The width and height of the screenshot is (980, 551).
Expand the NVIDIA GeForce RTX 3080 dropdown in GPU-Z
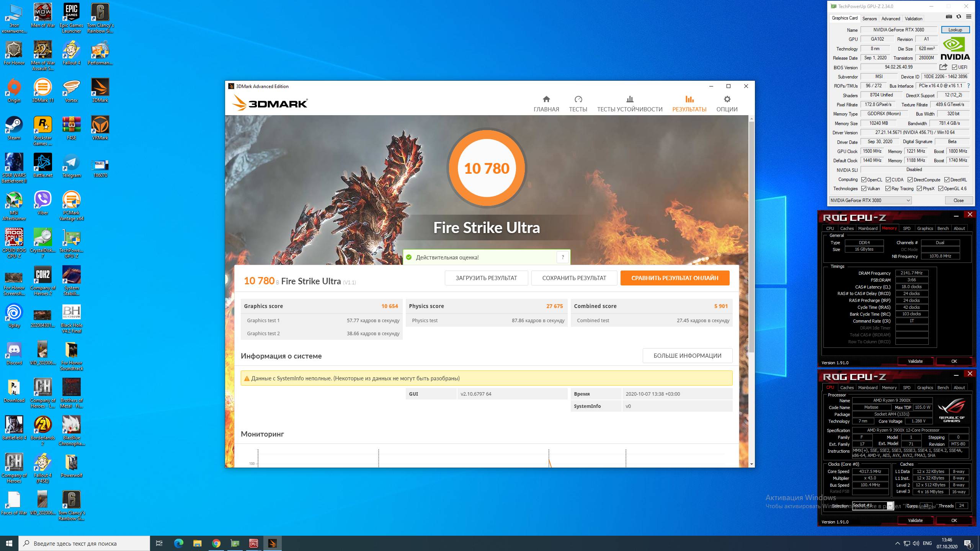[870, 201]
